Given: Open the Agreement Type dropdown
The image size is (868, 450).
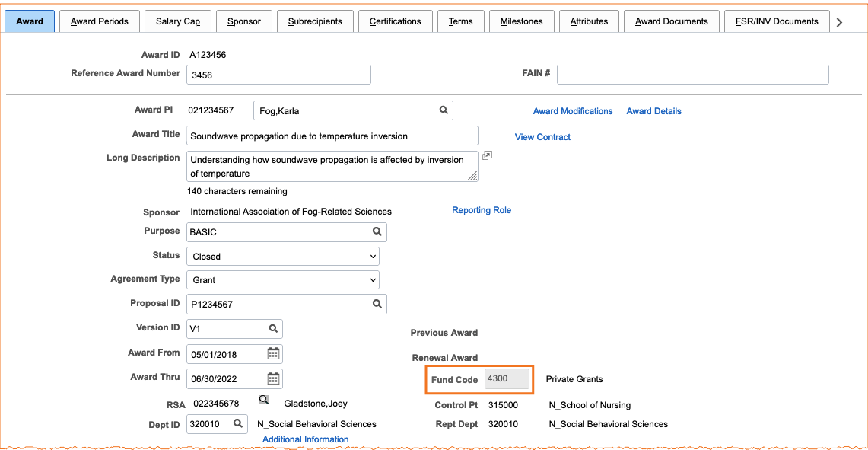Looking at the screenshot, I should point(283,280).
